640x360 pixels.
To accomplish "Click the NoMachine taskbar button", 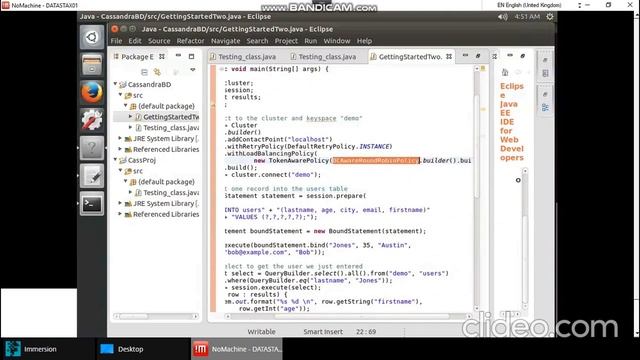I will (237, 349).
